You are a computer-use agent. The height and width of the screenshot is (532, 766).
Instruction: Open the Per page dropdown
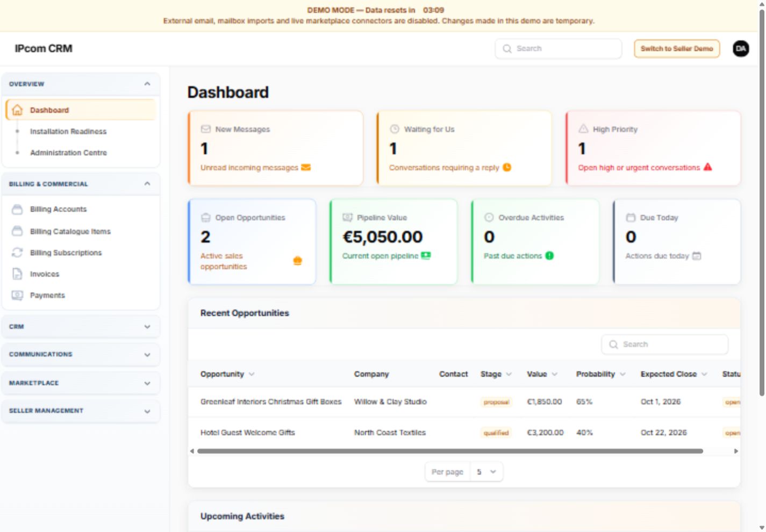tap(486, 472)
